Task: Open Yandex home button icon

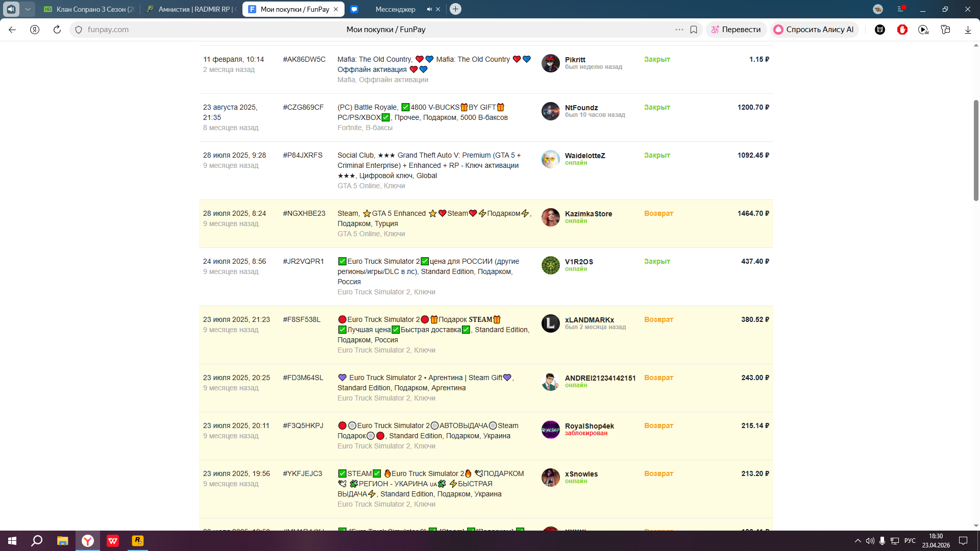Action: click(35, 30)
